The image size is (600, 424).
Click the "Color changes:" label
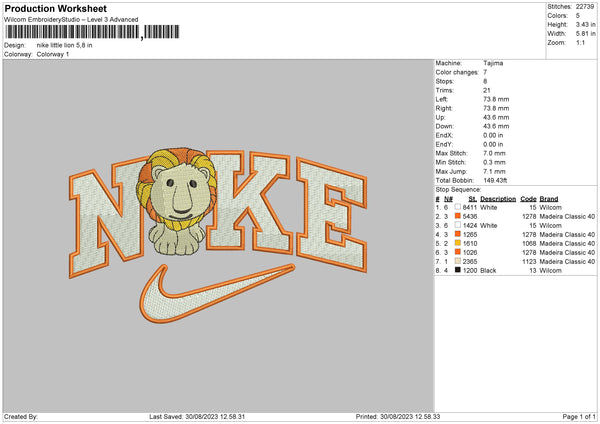[x=457, y=72]
